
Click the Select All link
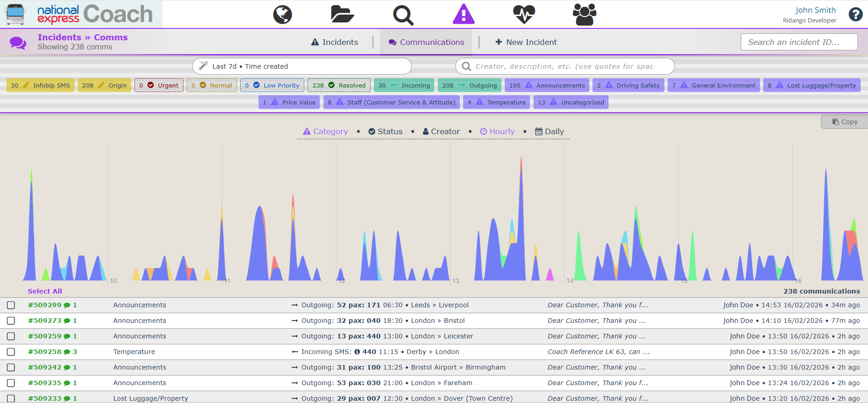coord(45,291)
